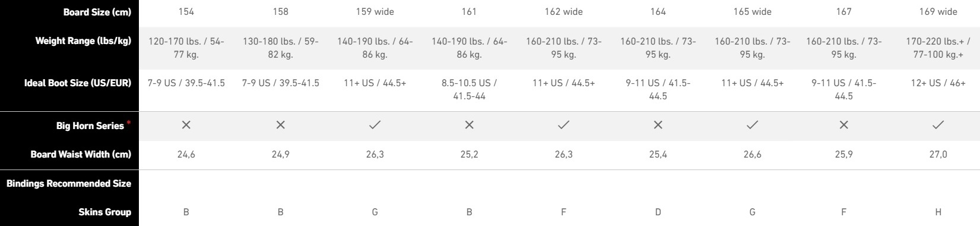Select the Board Size (cm) row header
Screen dimensions: 980x226
(97, 12)
